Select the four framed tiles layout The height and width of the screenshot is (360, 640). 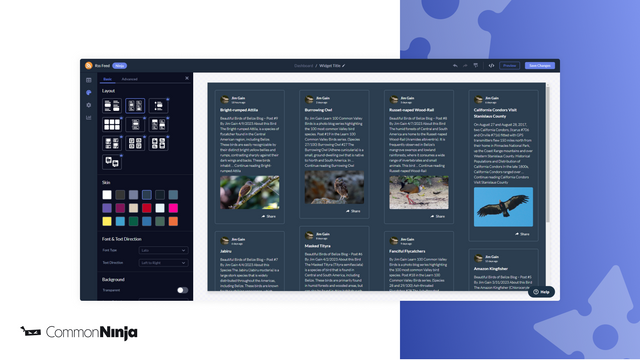pos(135,143)
